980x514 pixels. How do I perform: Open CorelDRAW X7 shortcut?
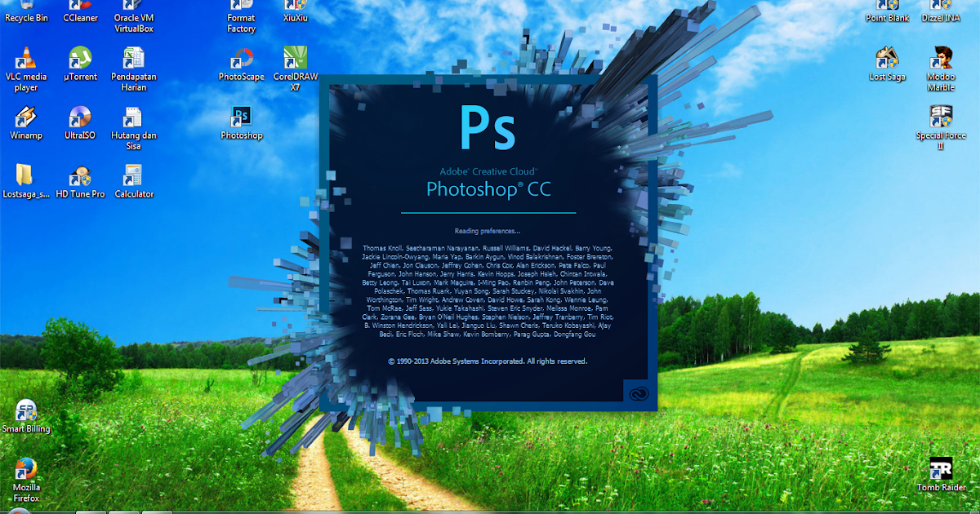[295, 69]
